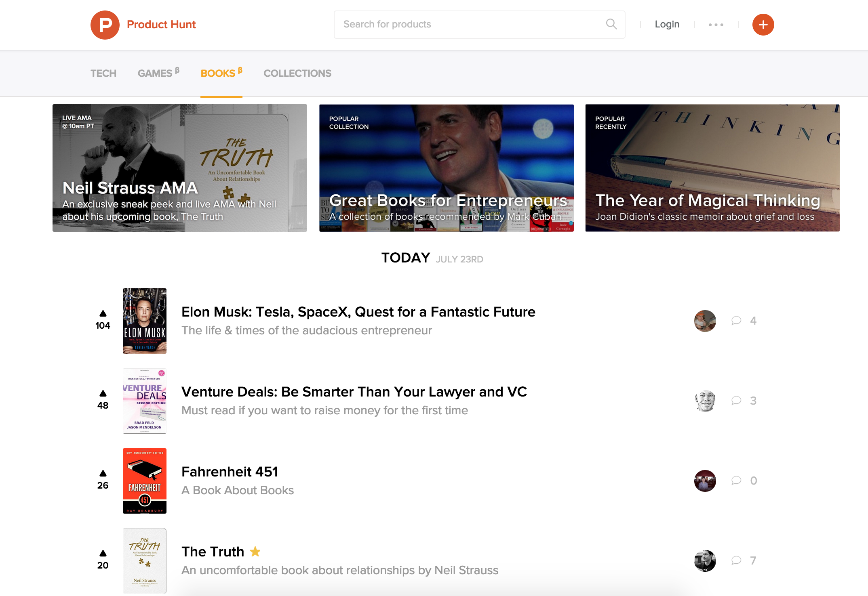Click the Login link

(x=667, y=25)
